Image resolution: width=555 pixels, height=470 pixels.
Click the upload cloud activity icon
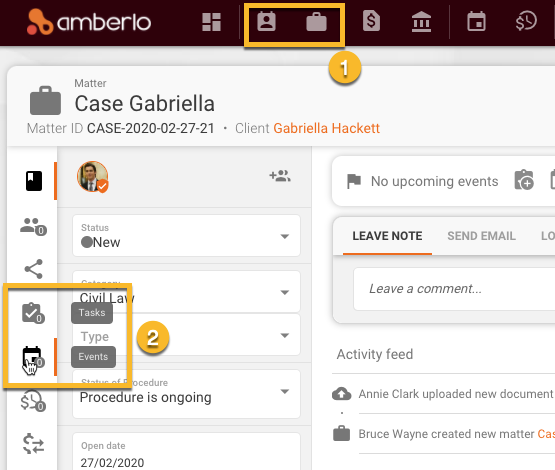click(342, 394)
